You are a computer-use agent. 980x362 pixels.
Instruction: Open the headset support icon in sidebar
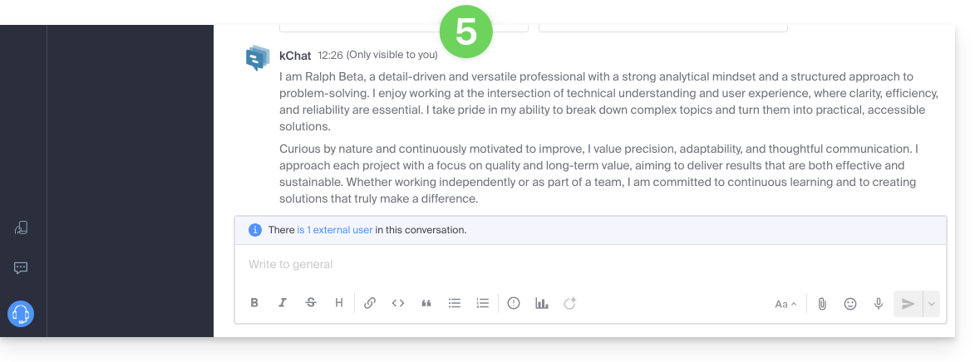click(x=21, y=314)
